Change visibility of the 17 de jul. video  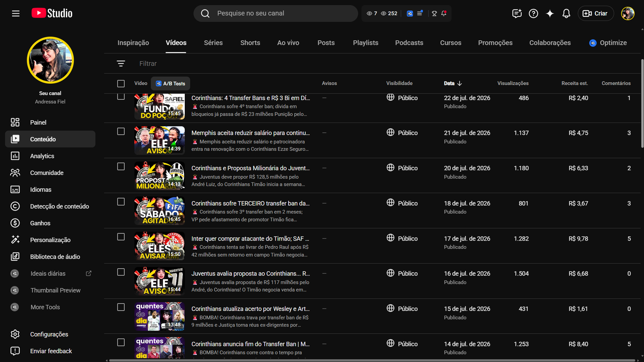click(402, 239)
